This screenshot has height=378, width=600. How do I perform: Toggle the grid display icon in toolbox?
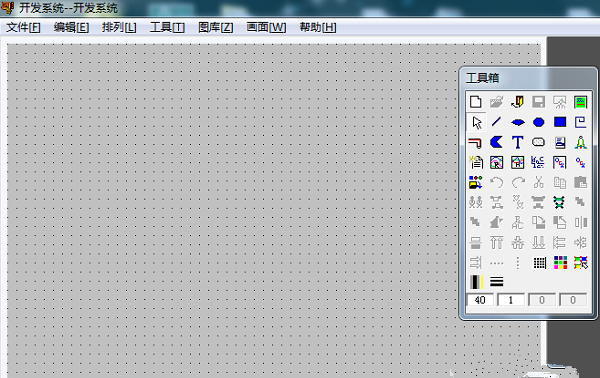tap(540, 263)
